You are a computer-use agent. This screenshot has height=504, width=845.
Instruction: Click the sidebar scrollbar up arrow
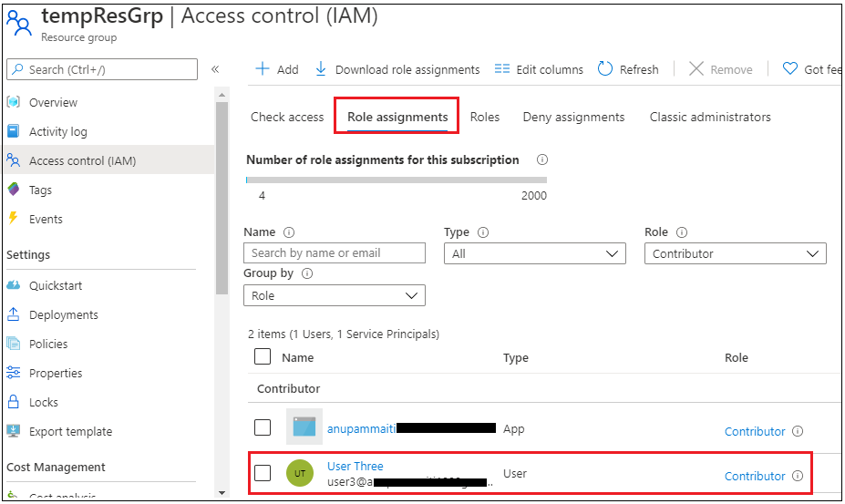coord(222,95)
